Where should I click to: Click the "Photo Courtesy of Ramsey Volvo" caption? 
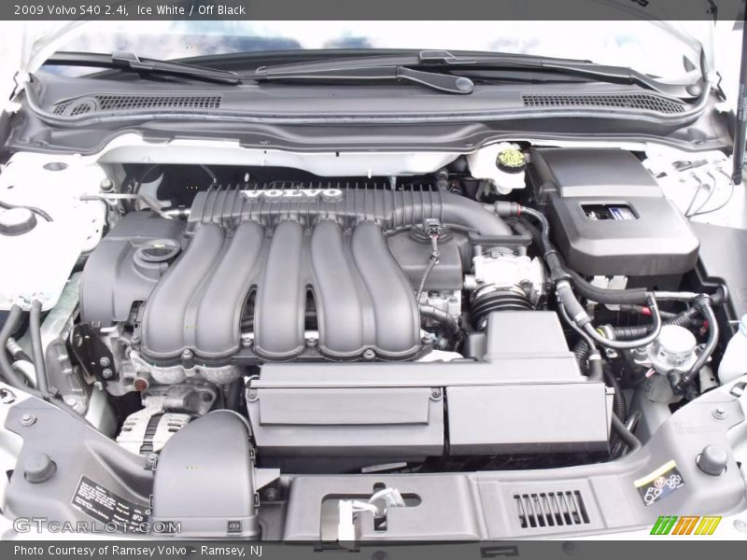pyautogui.click(x=100, y=551)
